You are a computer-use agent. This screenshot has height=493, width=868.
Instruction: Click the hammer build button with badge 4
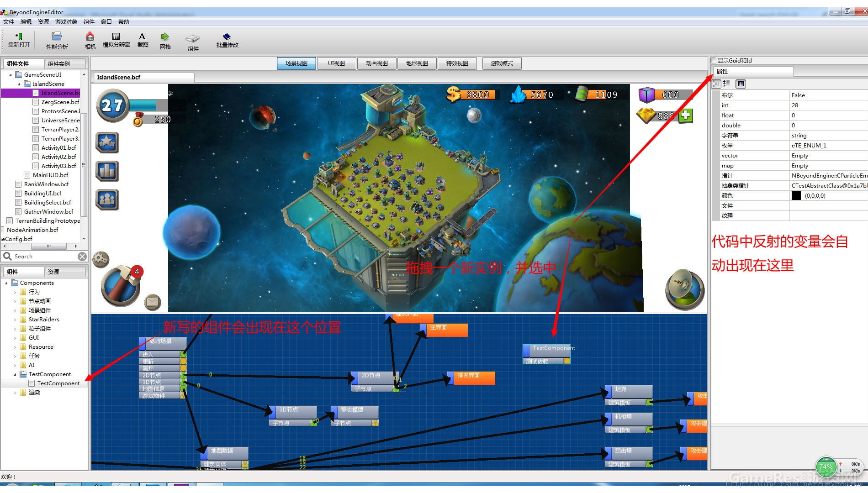121,286
